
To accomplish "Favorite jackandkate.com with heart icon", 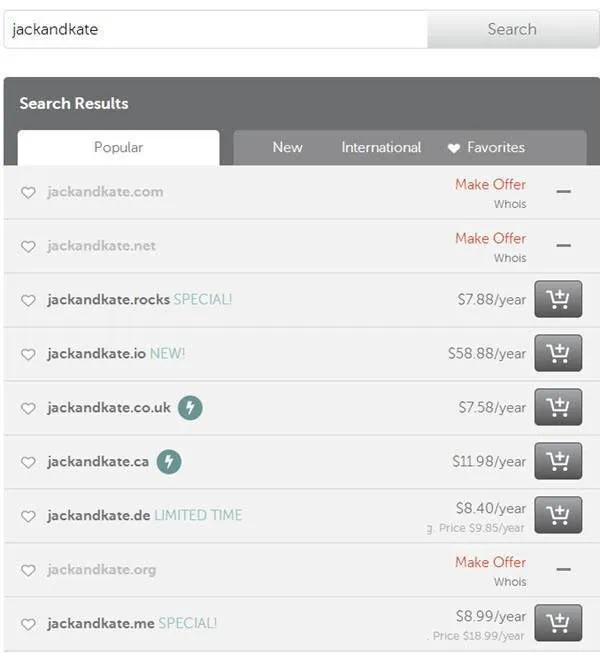I will (x=28, y=193).
